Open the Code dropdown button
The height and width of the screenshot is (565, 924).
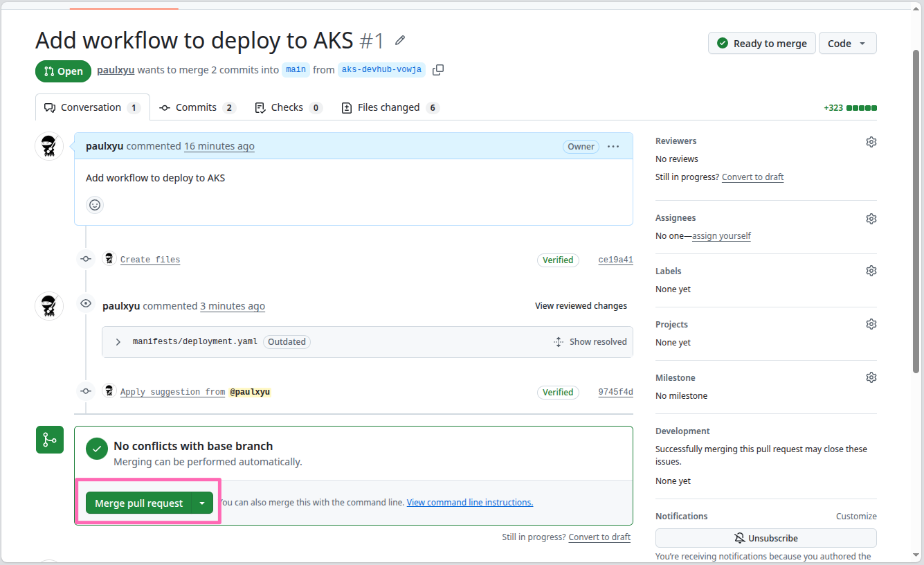pos(848,43)
